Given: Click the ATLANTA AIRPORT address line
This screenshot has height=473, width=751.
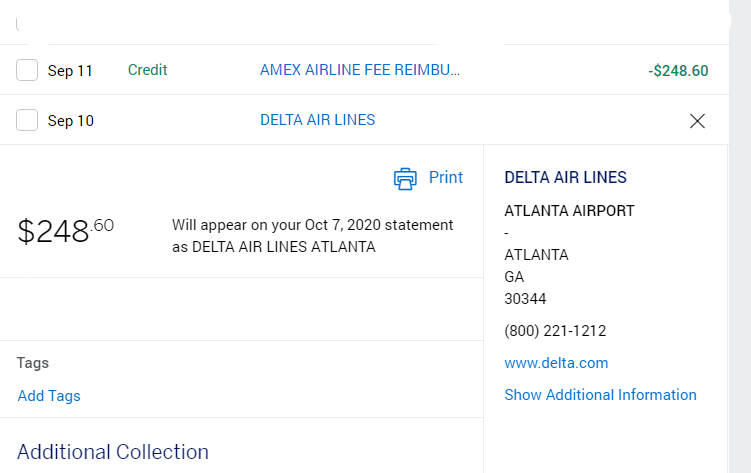Looking at the screenshot, I should [x=569, y=211].
